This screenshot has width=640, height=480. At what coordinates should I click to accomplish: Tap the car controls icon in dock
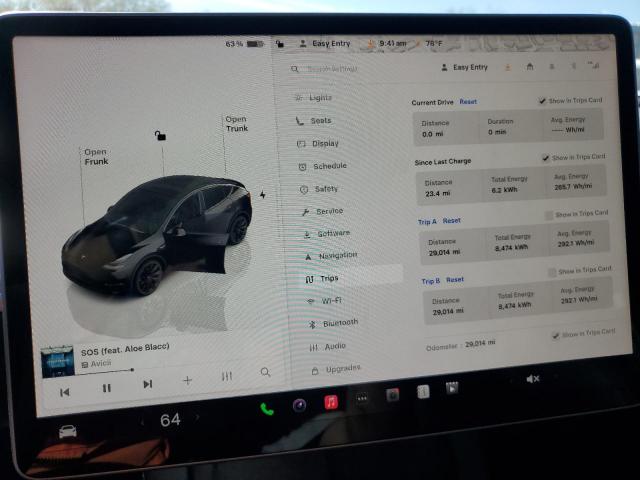[x=68, y=431]
